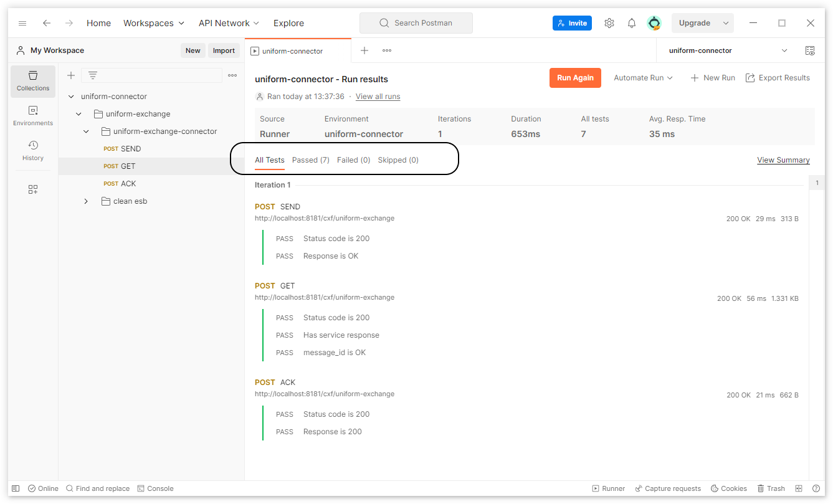The height and width of the screenshot is (504, 833).
Task: Open a new tab with plus icon
Action: pos(364,50)
